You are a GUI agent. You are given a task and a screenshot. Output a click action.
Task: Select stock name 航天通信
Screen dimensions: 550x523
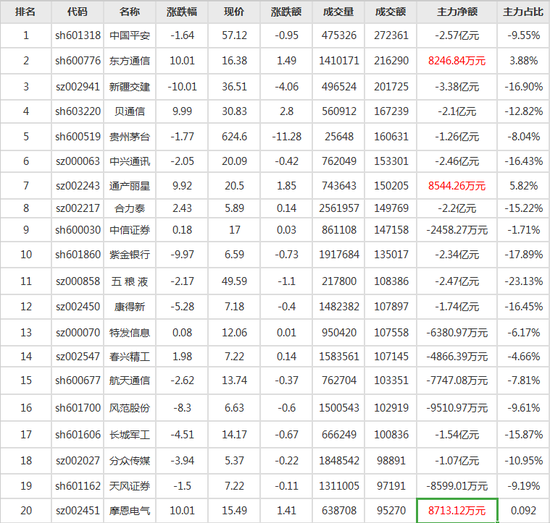tap(129, 381)
